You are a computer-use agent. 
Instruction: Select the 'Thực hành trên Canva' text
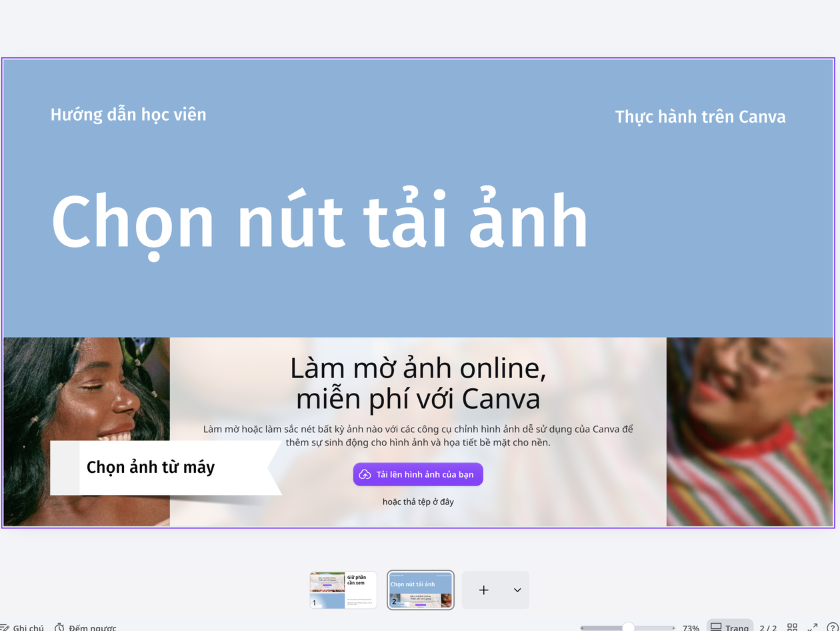(700, 117)
